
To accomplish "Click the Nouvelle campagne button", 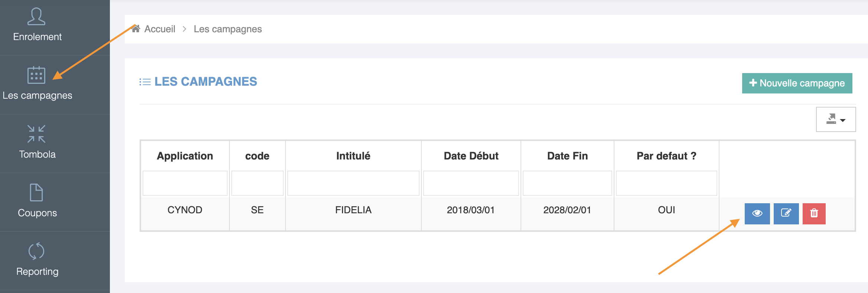I will (x=797, y=83).
